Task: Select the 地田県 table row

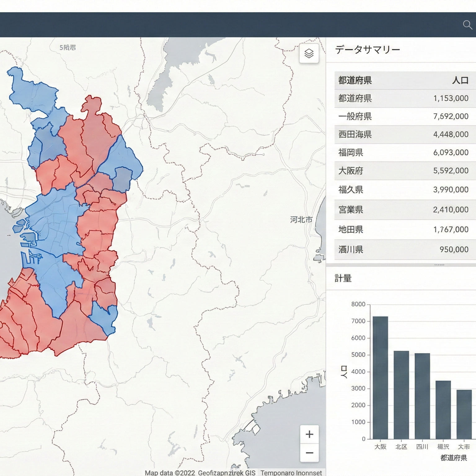Action: pyautogui.click(x=403, y=230)
